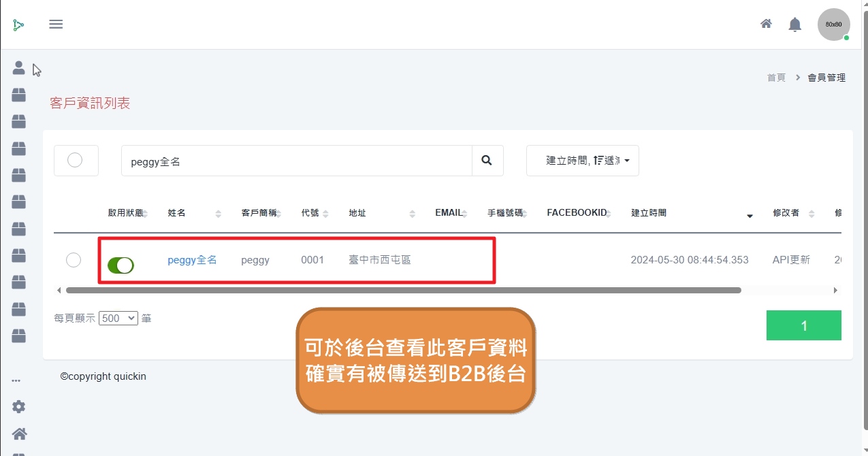Open the peggy全名 customer link
The width and height of the screenshot is (868, 456).
point(192,259)
